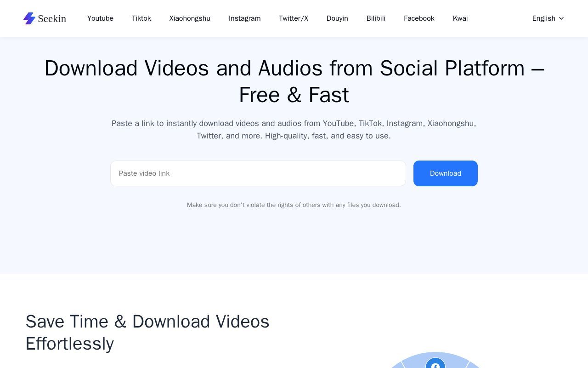The width and height of the screenshot is (588, 368).
Task: Navigate to the Bilibili page
Action: click(376, 18)
